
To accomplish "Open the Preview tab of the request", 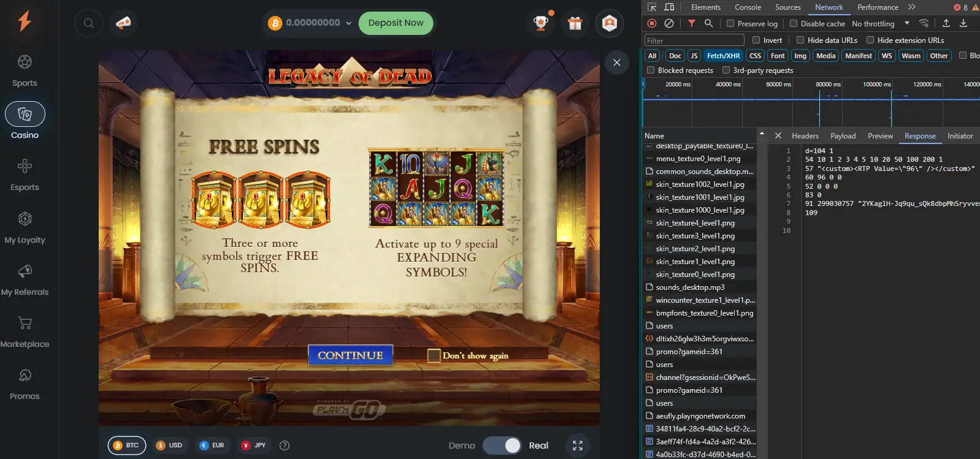I will pos(881,136).
